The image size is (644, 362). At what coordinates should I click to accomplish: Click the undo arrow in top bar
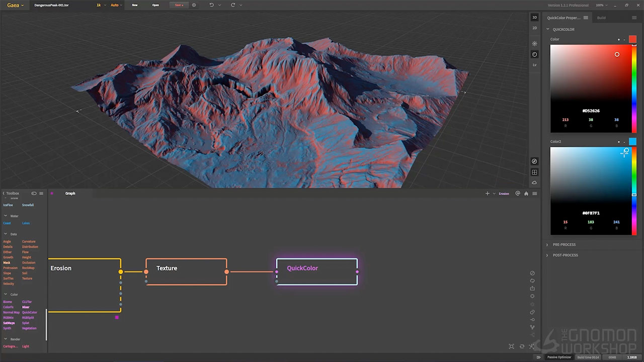click(211, 5)
